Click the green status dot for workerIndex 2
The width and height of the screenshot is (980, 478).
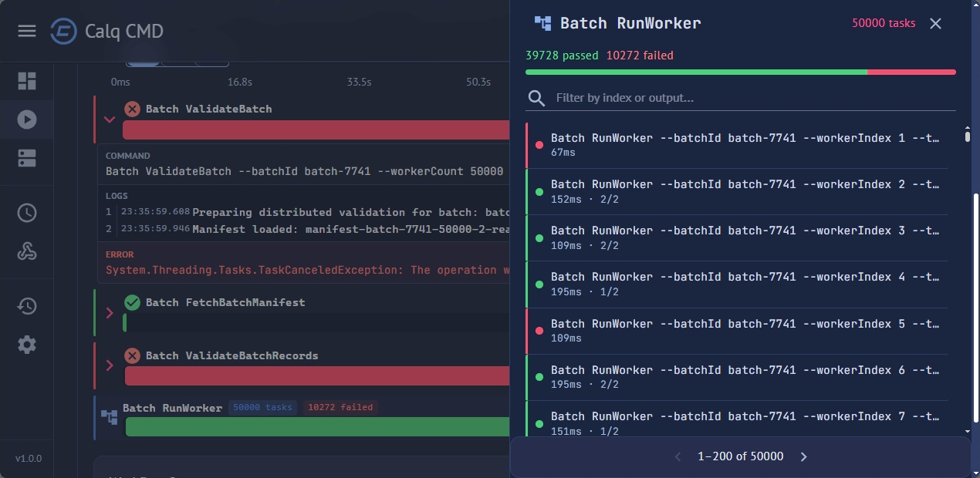coord(539,192)
